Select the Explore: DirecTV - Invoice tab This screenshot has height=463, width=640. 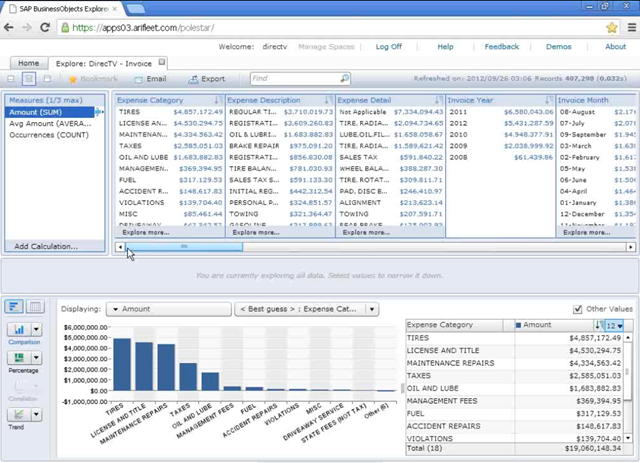click(x=104, y=63)
